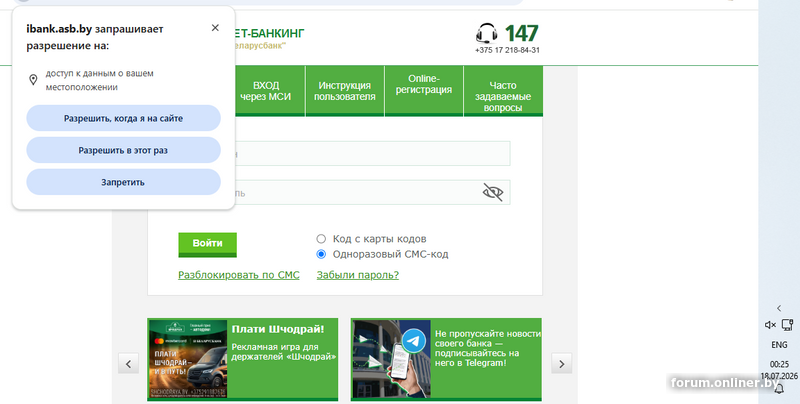
Task: Click the Telegram logo in banner
Action: coord(414,341)
